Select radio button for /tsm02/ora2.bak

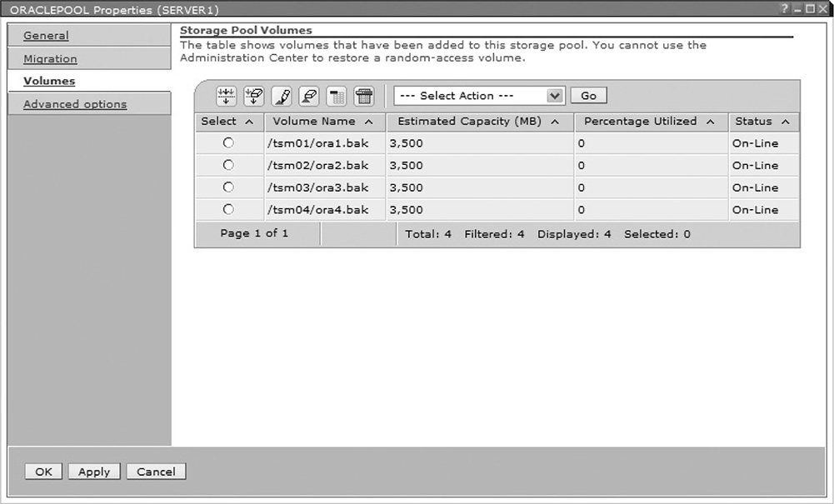click(x=228, y=165)
